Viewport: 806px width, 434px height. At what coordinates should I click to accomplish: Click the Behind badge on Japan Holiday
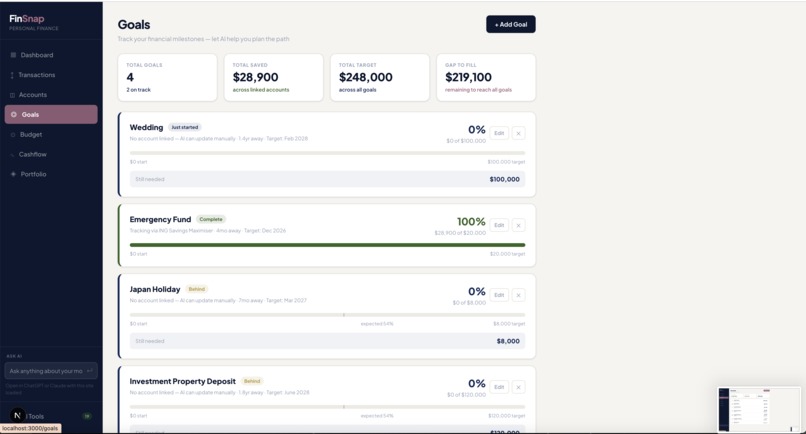point(197,290)
